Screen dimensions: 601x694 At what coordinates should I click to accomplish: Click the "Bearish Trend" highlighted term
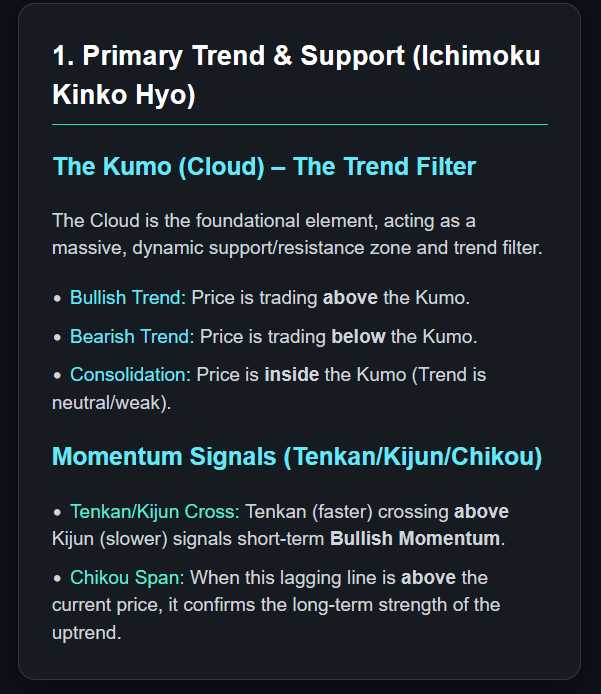129,337
